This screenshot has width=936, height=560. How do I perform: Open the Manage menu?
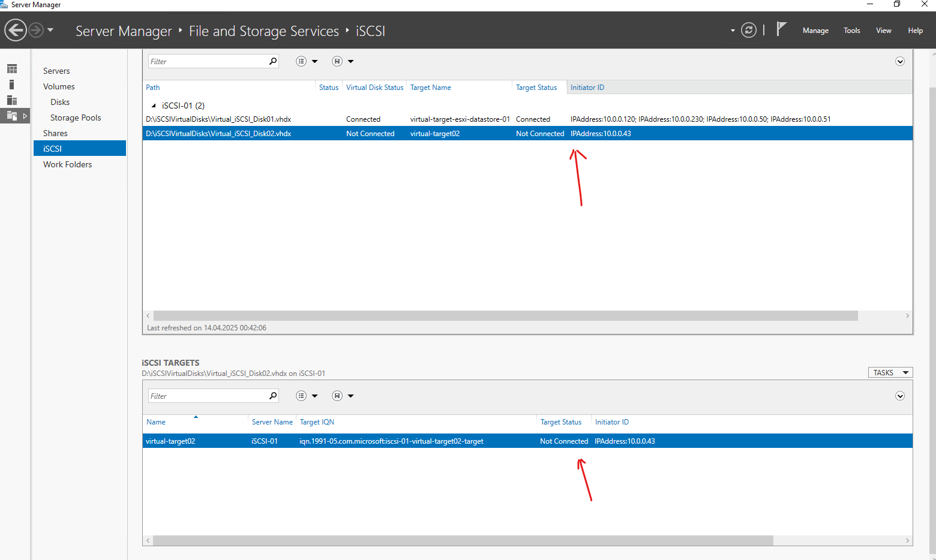point(815,31)
